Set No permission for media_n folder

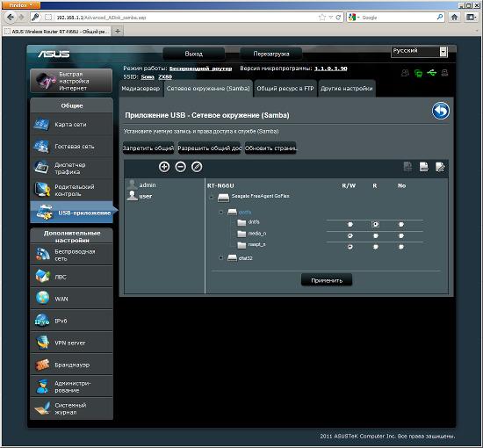pos(401,235)
